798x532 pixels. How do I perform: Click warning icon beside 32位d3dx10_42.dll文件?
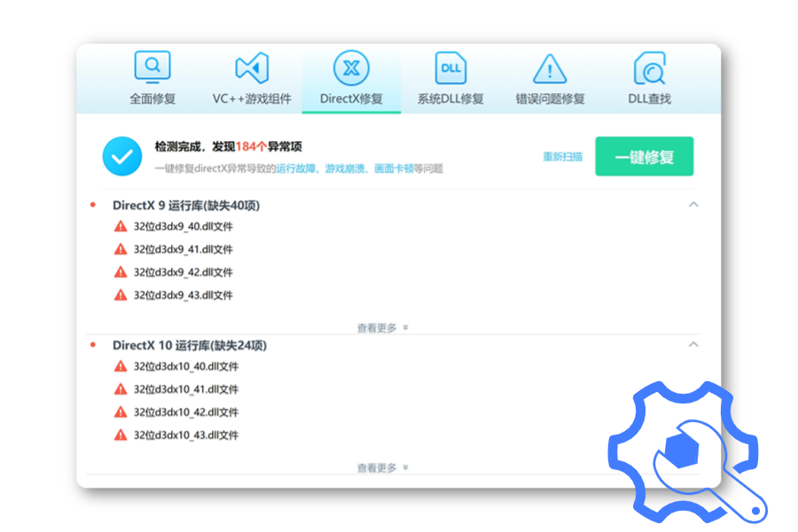(121, 411)
